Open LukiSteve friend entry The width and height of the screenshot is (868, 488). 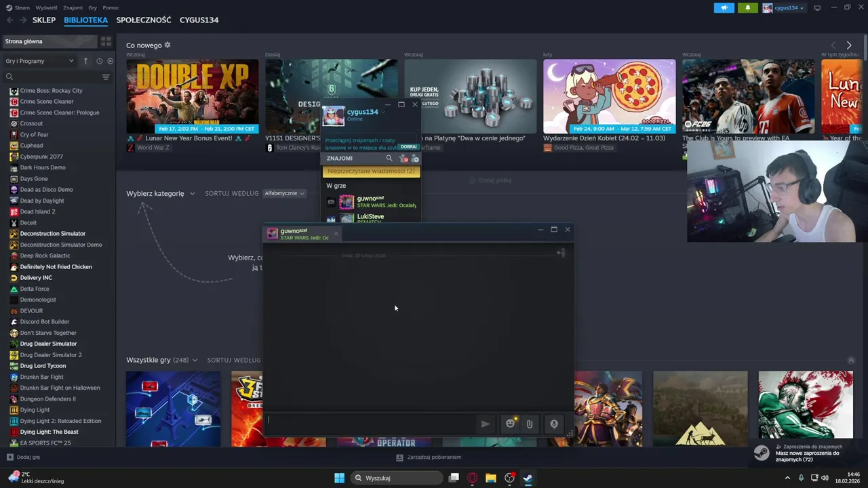(x=371, y=218)
